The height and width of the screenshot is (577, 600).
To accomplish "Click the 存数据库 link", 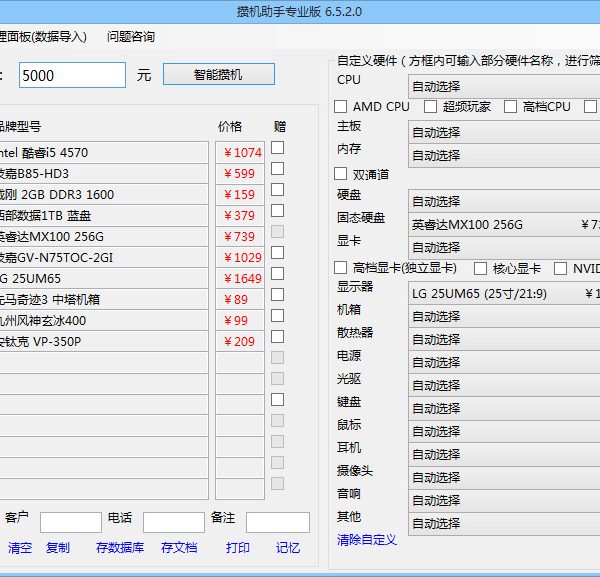I will tap(120, 548).
